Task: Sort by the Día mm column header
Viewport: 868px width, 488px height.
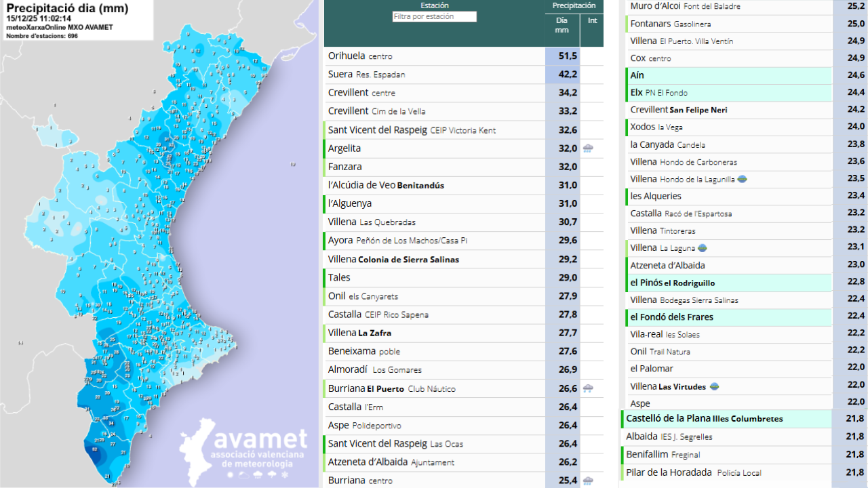Action: click(x=561, y=25)
